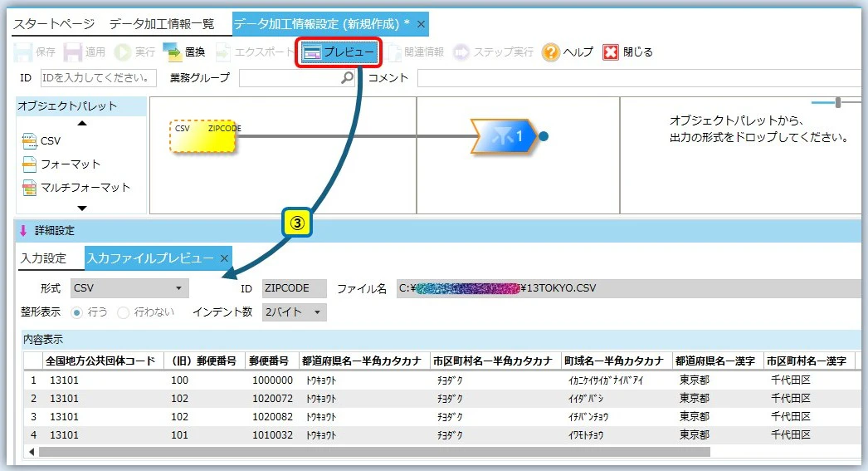868x471 pixels.
Task: Collapse the 詳細設定 panel via the pink arrow
Action: point(23,230)
